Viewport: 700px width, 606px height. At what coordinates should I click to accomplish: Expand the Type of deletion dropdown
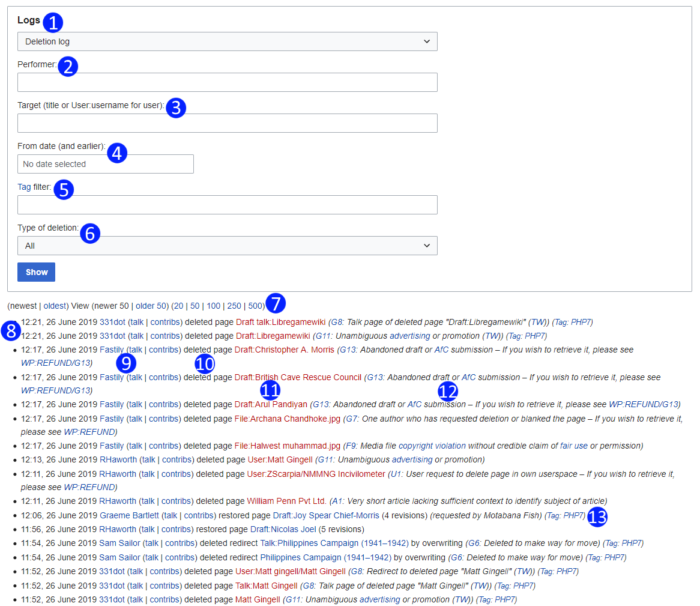pos(227,246)
